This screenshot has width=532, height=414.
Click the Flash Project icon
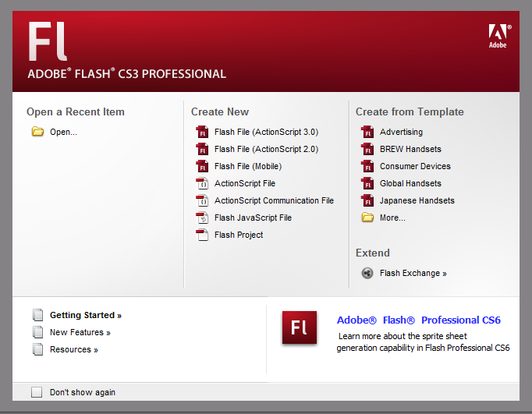coord(202,235)
